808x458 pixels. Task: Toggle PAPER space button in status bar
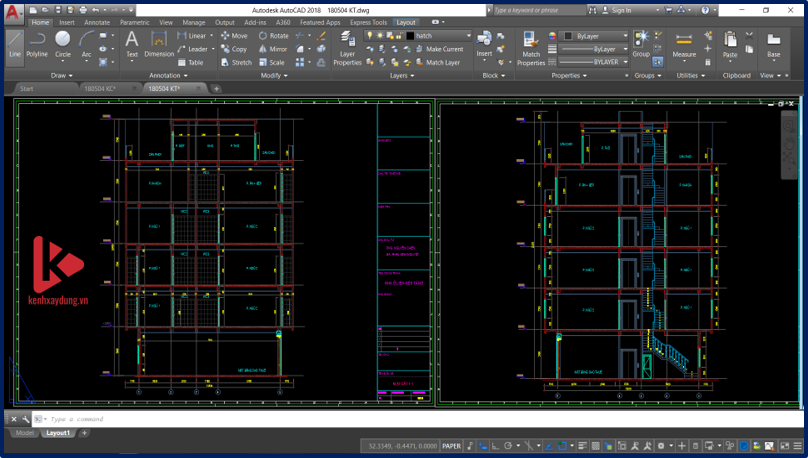[452, 446]
